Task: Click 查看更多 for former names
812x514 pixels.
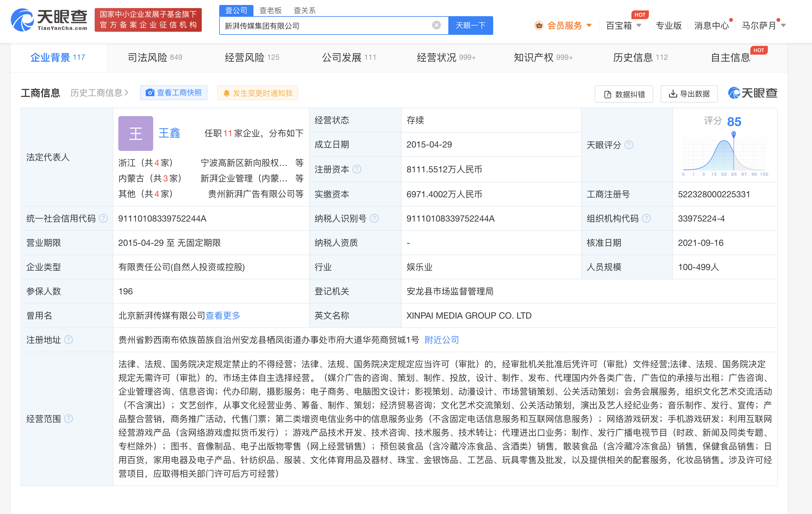Action: pos(223,315)
